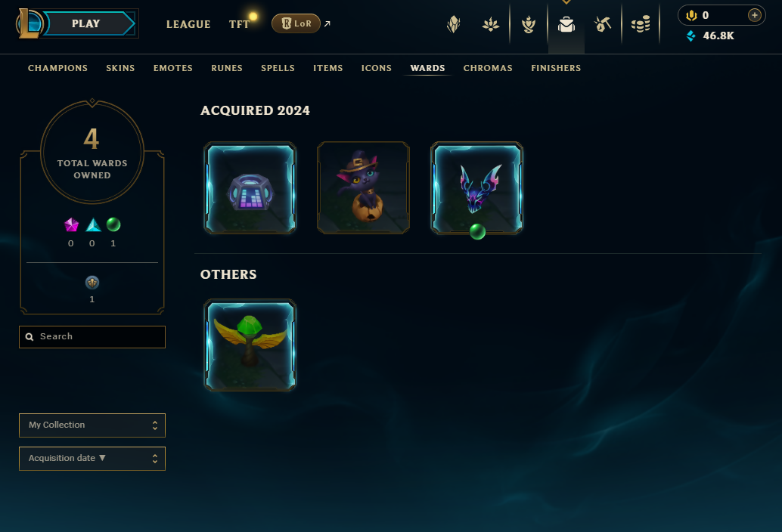Image resolution: width=782 pixels, height=532 pixels.
Task: Open the Collection briefcase icon
Action: [x=566, y=24]
